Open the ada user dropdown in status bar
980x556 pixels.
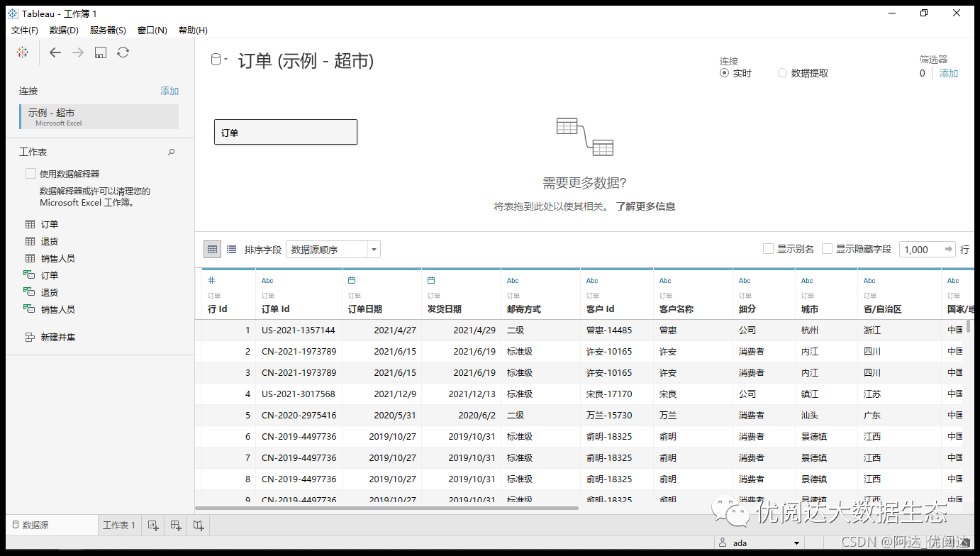point(797,543)
